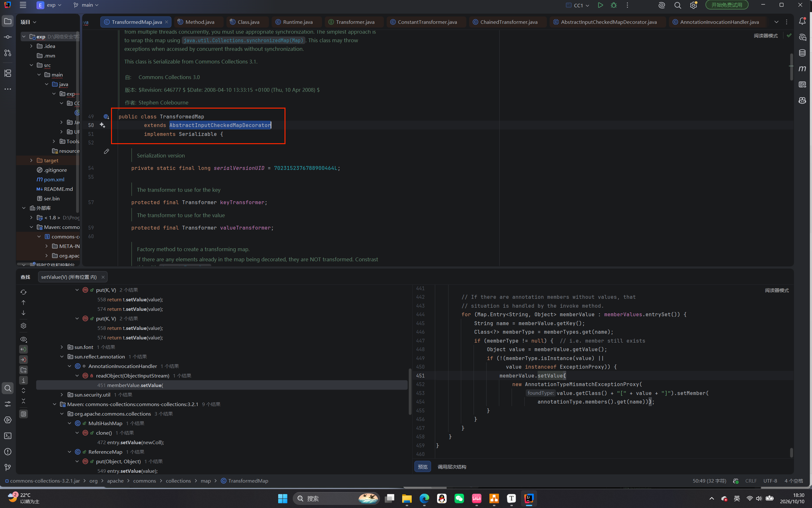812x508 pixels.
Task: Toggle write access filter in find panel
Action: (23, 360)
